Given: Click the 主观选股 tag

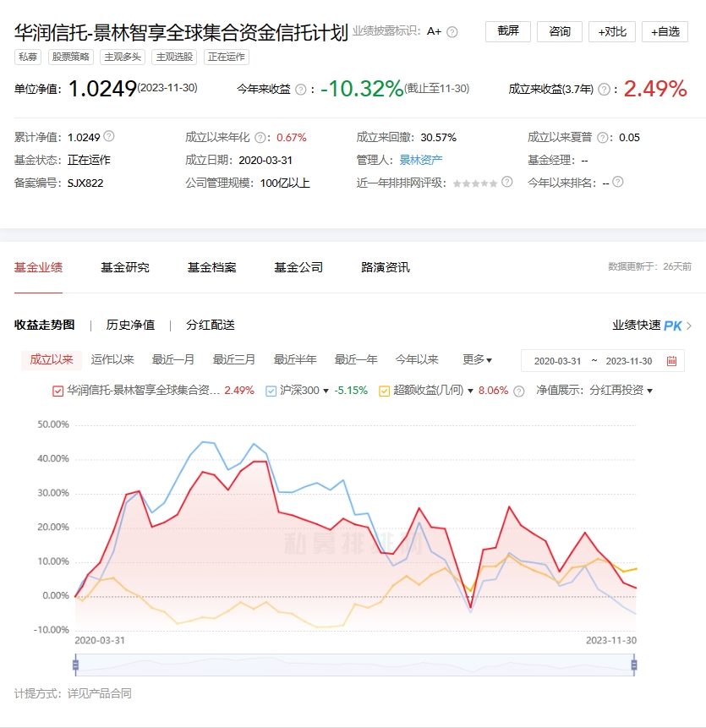Looking at the screenshot, I should coord(174,57).
